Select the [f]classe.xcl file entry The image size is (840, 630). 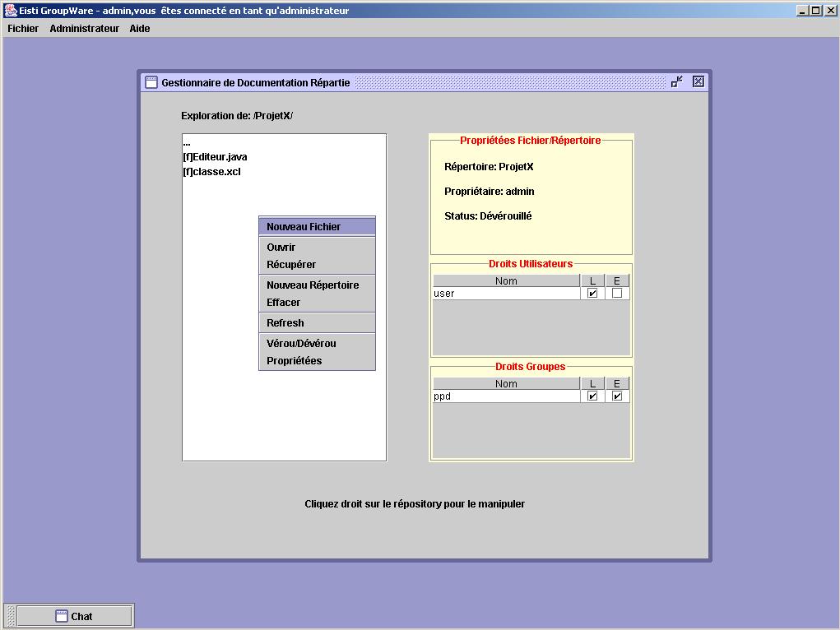pyautogui.click(x=212, y=172)
